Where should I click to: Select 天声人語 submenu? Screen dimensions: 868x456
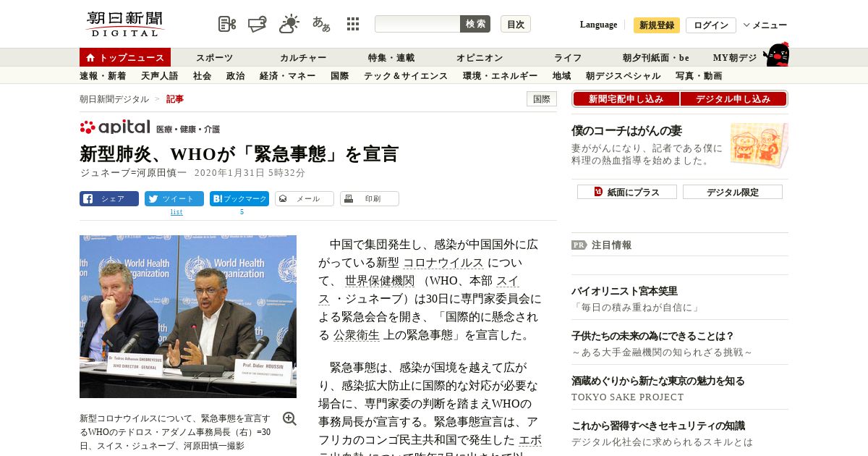coord(159,75)
